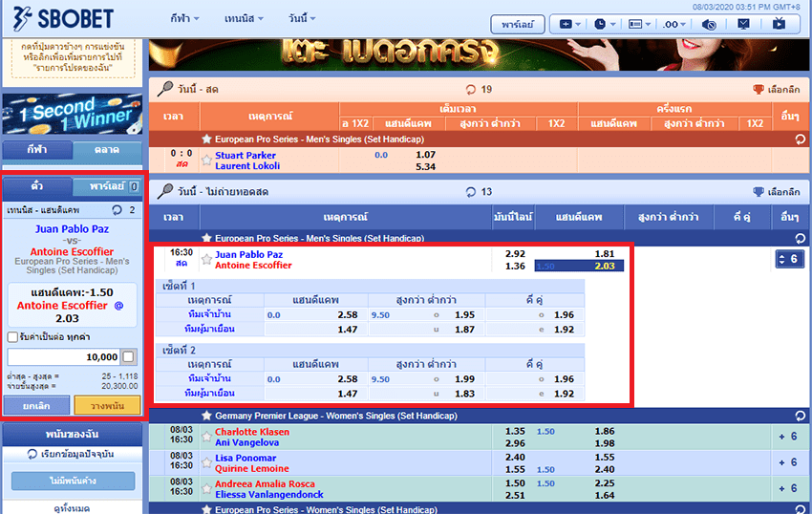This screenshot has height=514, width=812.
Task: Refresh the Germany Premier League row
Action: click(801, 416)
